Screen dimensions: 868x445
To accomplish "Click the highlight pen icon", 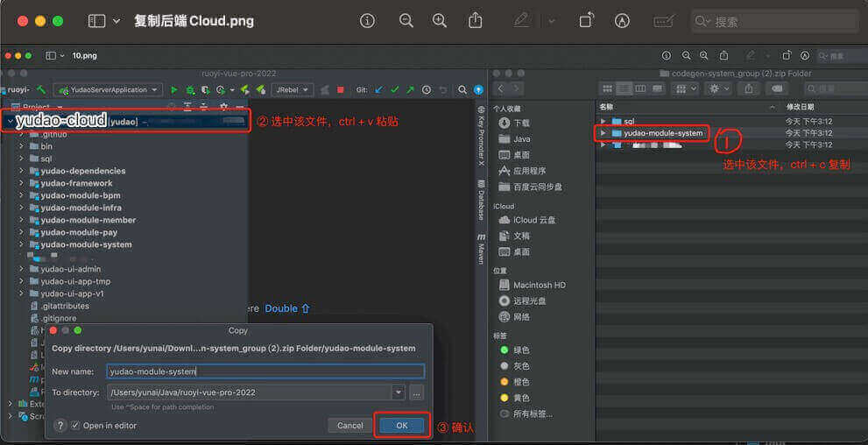I will click(522, 20).
